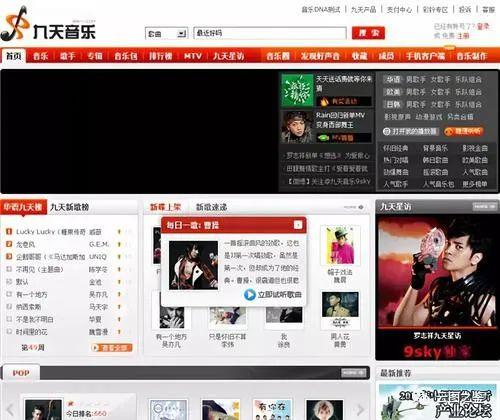
Task: Open the MTV nav menu item
Action: point(193,56)
